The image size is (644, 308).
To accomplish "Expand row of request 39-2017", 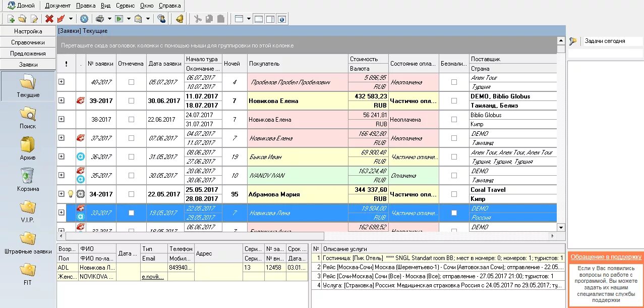I will (x=62, y=100).
